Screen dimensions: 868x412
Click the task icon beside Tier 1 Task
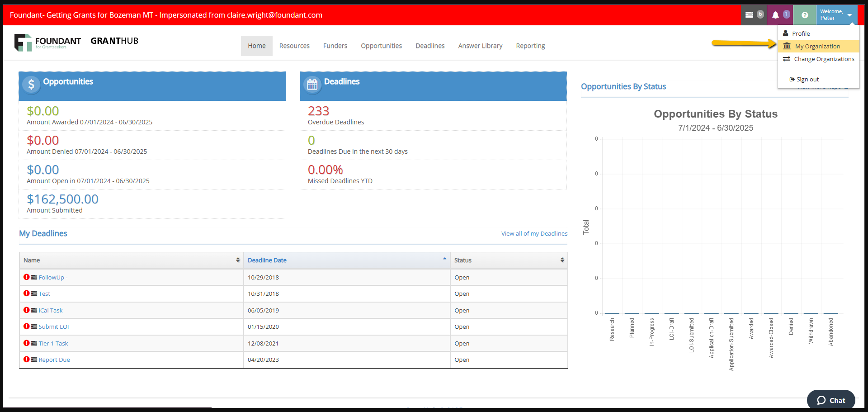[x=34, y=343]
